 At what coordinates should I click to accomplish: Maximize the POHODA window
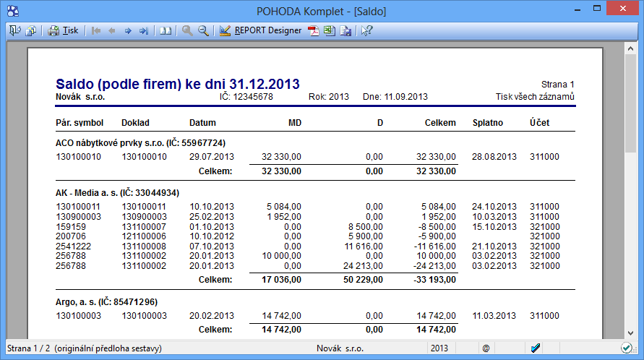coord(597,9)
